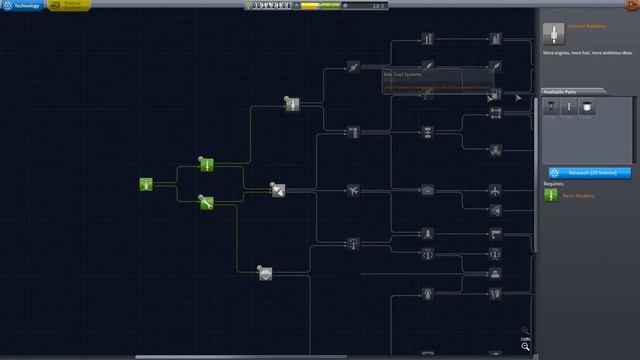Exit R&D with the top-right orange button
Image resolution: width=640 pixels, height=360 pixels.
pyautogui.click(x=632, y=5)
